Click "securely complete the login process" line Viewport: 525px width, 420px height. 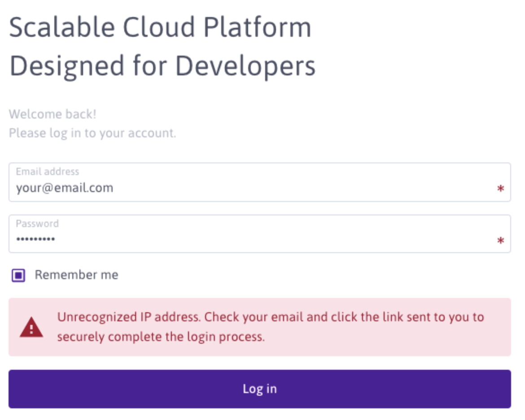[x=161, y=337]
